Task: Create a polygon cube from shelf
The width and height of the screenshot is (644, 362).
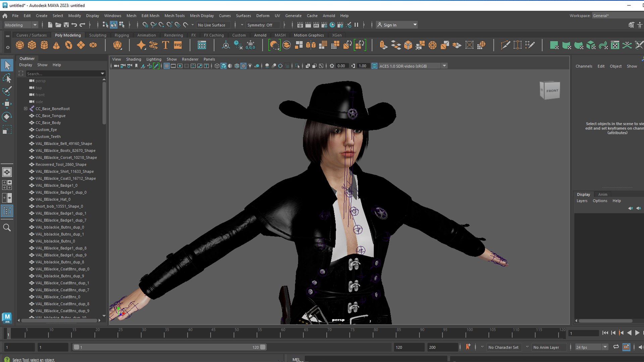Action: [x=32, y=45]
